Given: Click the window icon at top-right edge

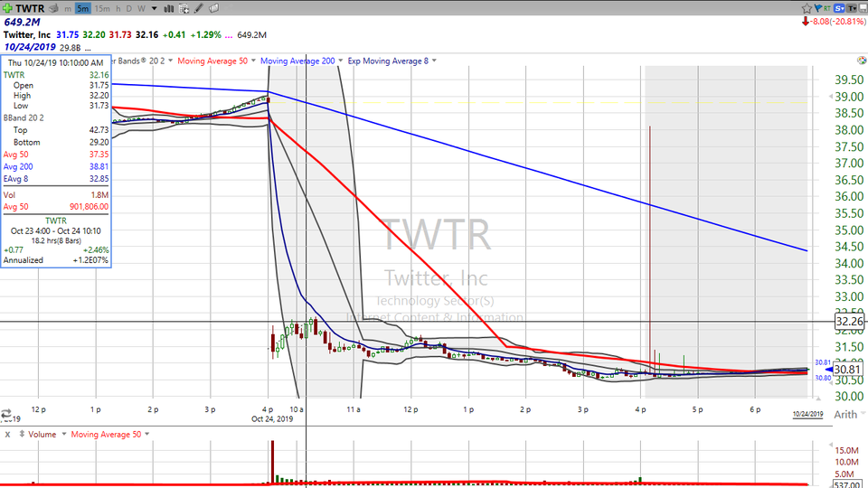Looking at the screenshot, I should [864, 8].
